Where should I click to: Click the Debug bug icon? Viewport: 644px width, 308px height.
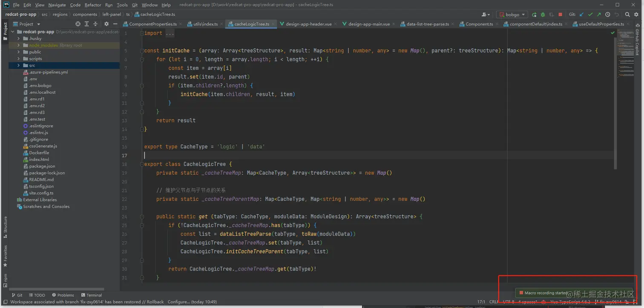543,14
